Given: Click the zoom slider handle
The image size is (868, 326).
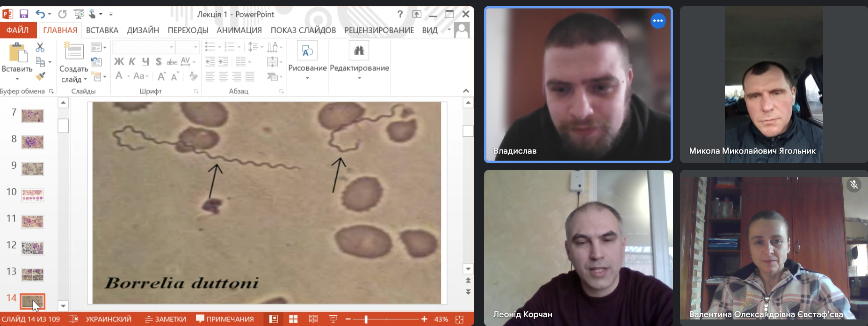Looking at the screenshot, I should pos(366,319).
